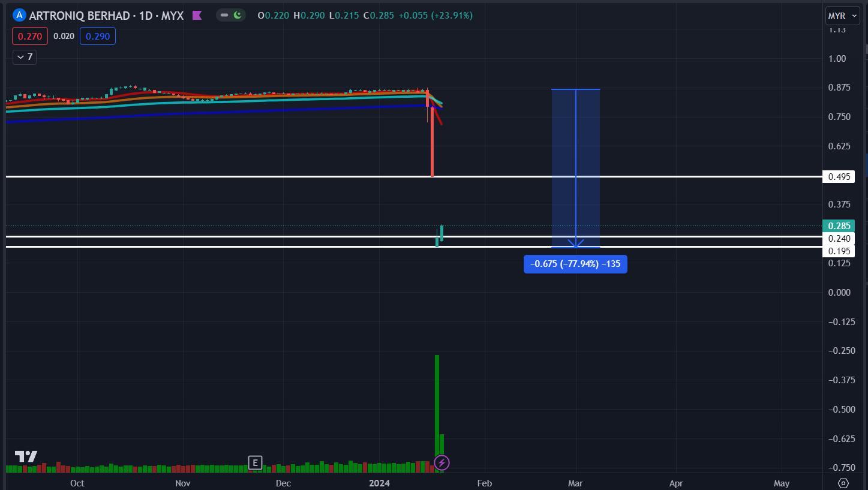The height and width of the screenshot is (490, 868).
Task: Open the MYR currency dropdown
Action: (x=843, y=16)
